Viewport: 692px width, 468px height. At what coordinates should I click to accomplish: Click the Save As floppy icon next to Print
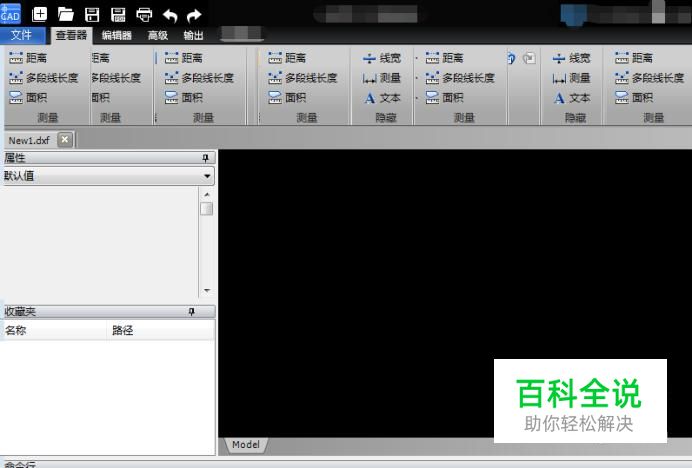pos(118,15)
